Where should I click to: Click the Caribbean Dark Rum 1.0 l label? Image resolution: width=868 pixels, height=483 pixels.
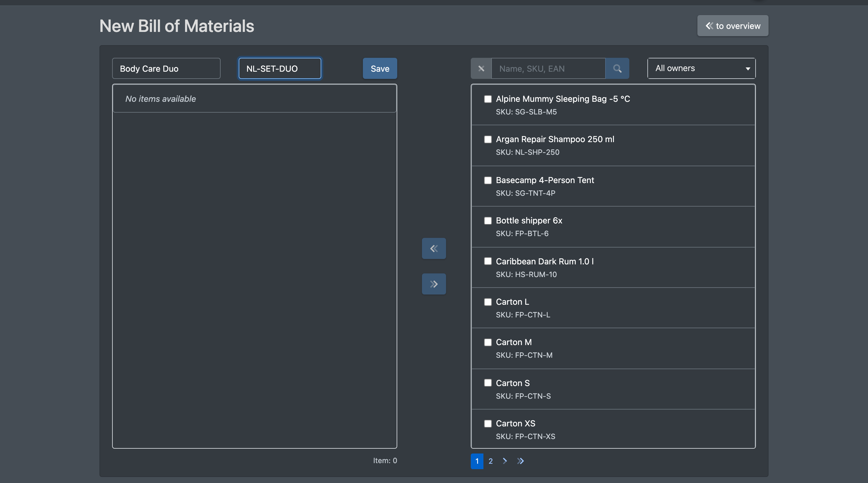[545, 261]
